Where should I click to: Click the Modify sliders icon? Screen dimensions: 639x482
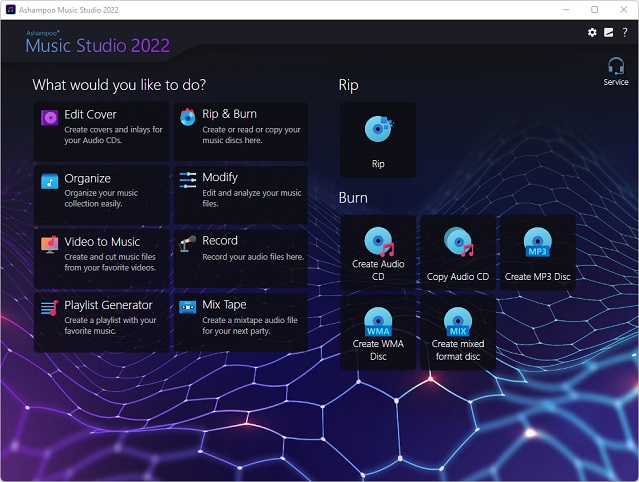tap(187, 180)
